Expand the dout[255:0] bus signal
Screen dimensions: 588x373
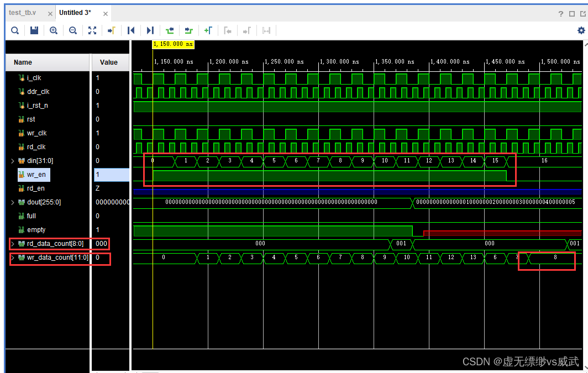[x=13, y=202]
